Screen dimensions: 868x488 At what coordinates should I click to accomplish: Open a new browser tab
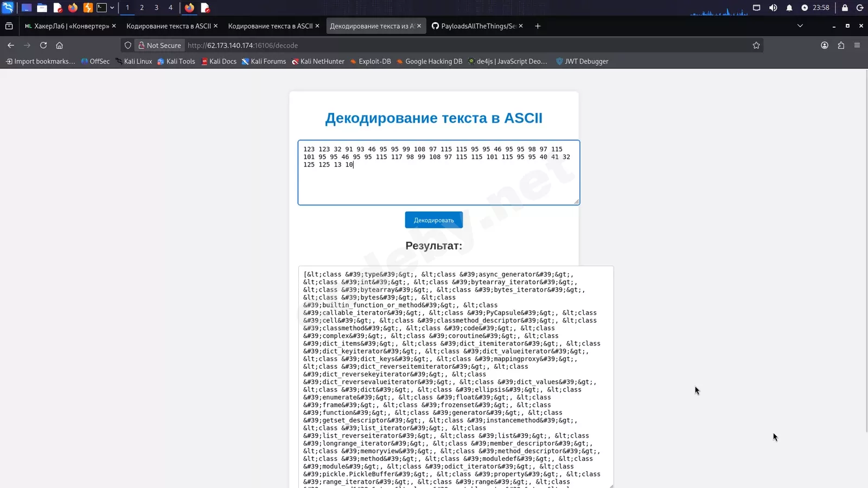[538, 26]
